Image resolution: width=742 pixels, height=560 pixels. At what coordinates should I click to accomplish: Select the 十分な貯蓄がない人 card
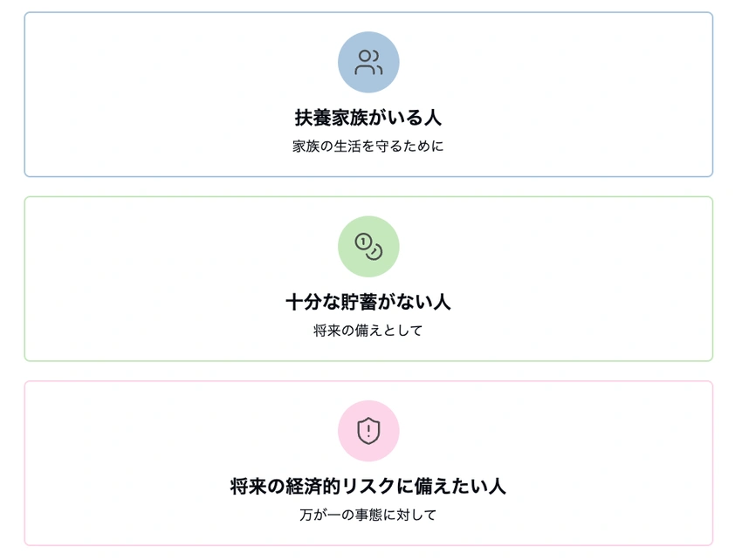pos(368,279)
